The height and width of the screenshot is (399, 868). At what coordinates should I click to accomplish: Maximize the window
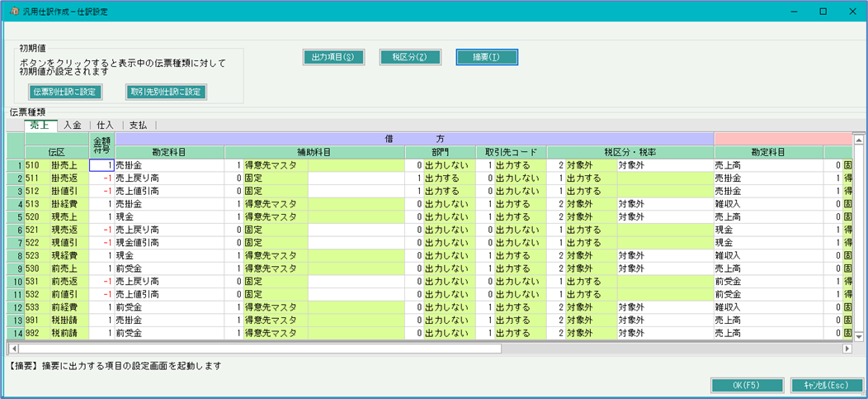point(823,12)
